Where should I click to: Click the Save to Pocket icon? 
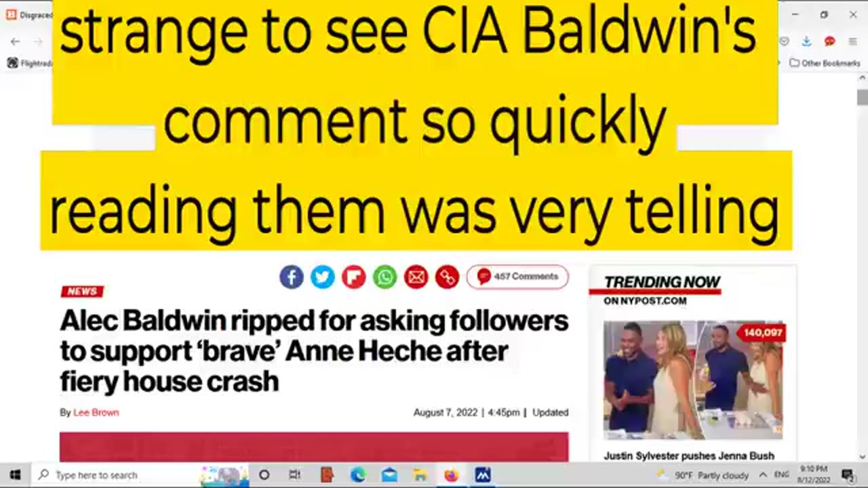784,41
